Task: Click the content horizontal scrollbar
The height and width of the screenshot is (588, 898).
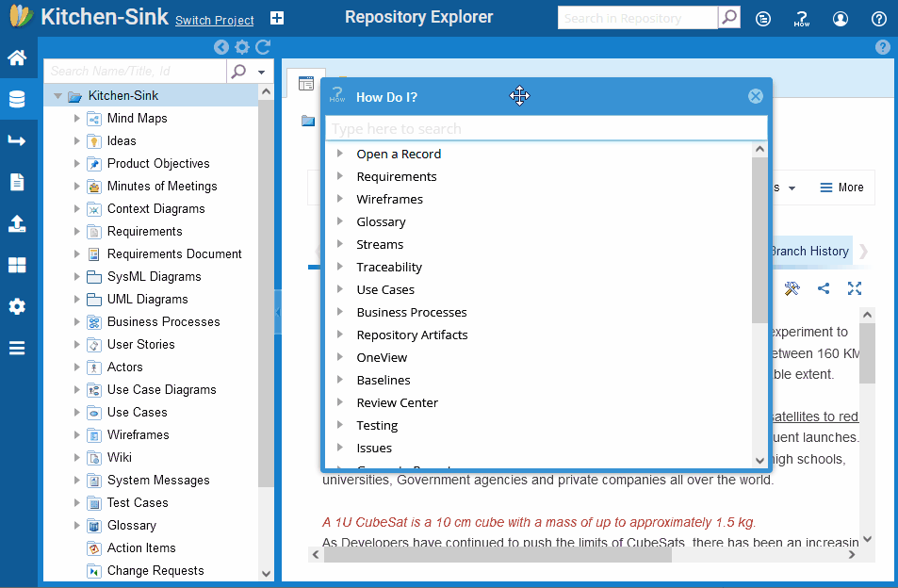Action: [498, 554]
